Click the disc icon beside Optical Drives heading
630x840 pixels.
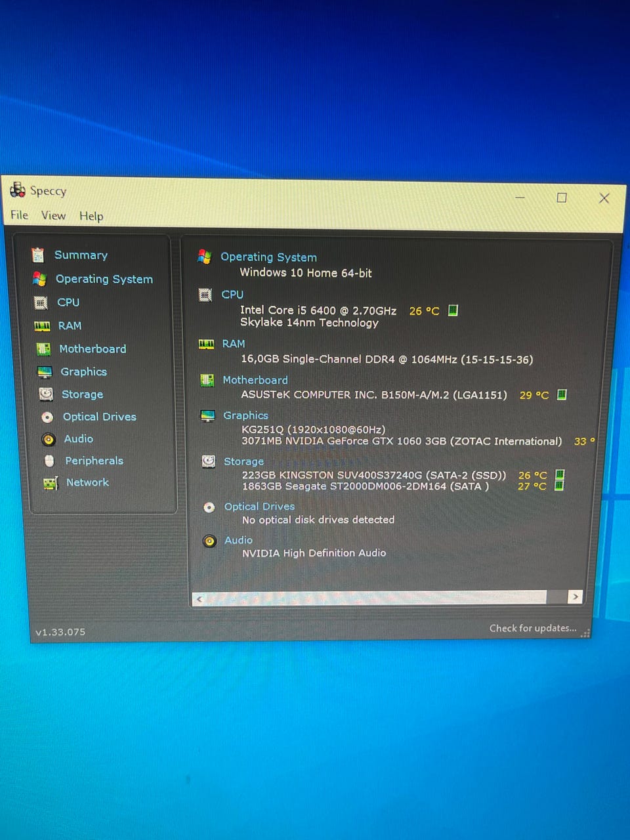[x=209, y=507]
